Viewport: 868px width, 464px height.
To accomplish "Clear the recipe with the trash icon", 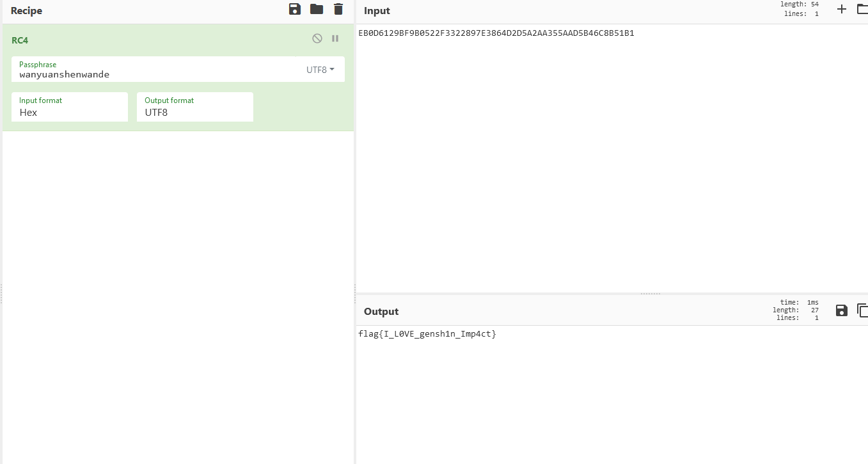I will [x=338, y=9].
